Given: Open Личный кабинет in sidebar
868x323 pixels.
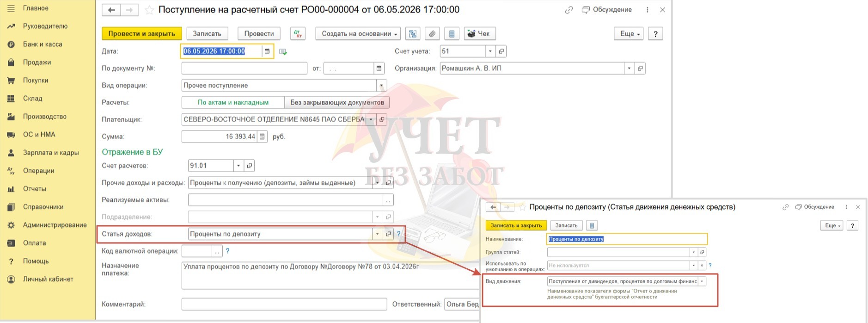Looking at the screenshot, I should (x=48, y=279).
